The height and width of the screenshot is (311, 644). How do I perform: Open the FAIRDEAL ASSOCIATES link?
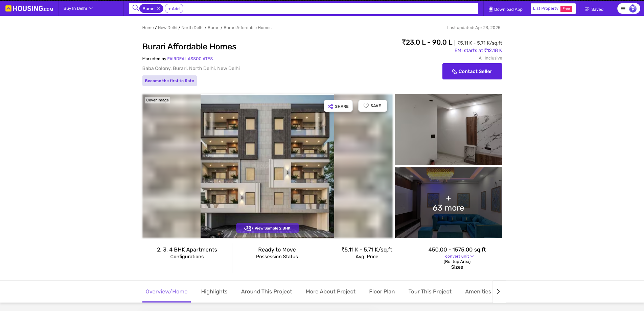click(x=190, y=58)
